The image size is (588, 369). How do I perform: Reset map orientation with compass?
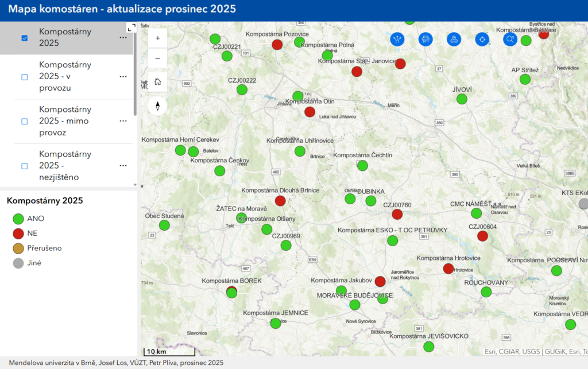[157, 106]
